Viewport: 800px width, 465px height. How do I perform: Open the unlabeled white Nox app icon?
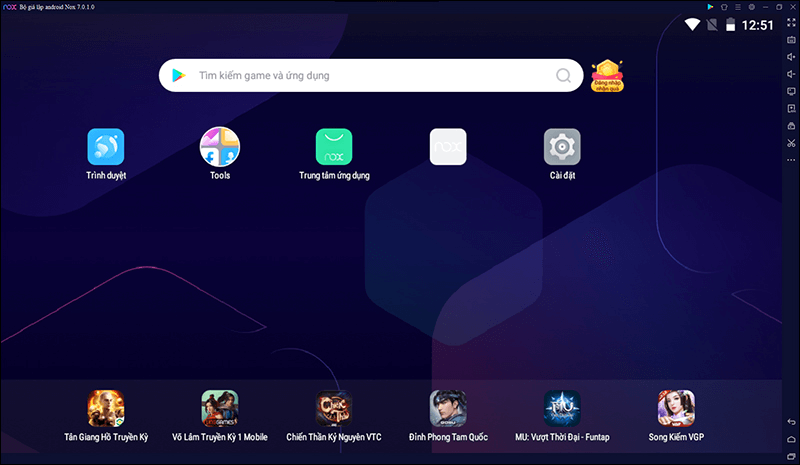click(x=448, y=146)
